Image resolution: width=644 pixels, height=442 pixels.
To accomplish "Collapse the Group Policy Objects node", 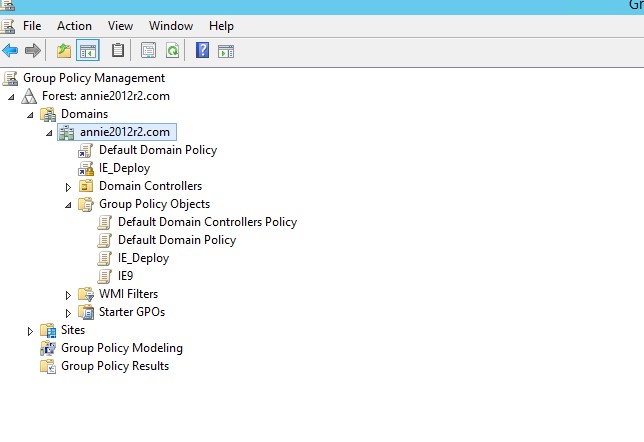I will [x=68, y=205].
